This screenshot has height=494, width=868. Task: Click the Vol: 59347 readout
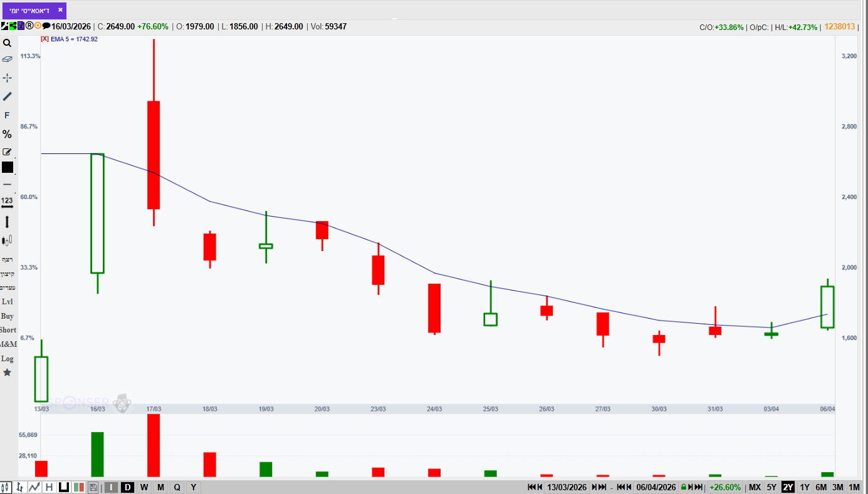pos(327,26)
